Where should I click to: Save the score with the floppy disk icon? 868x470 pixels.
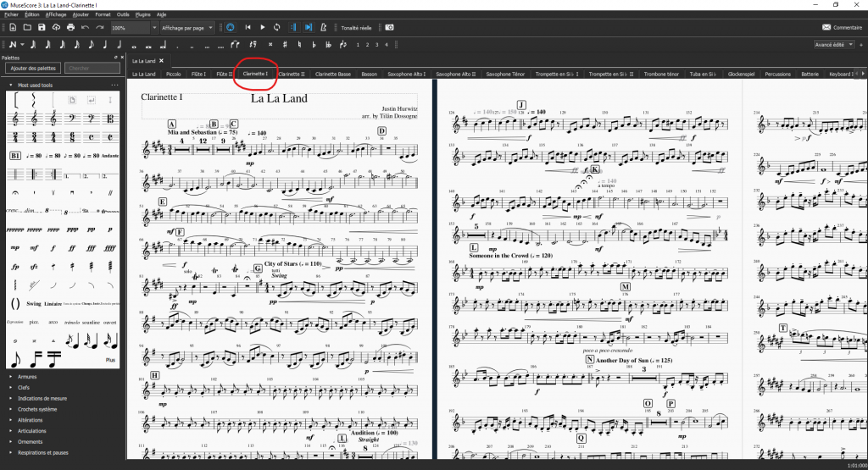click(42, 27)
